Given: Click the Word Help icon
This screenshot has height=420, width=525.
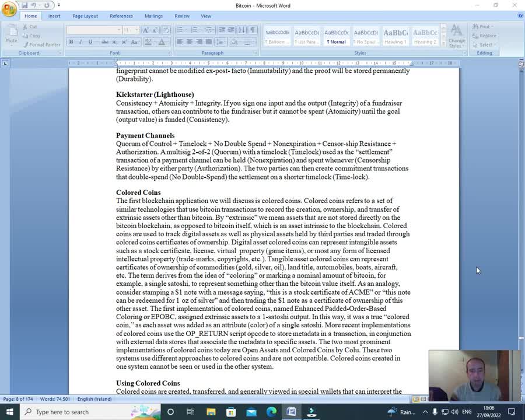Looking at the screenshot, I should coord(520,16).
